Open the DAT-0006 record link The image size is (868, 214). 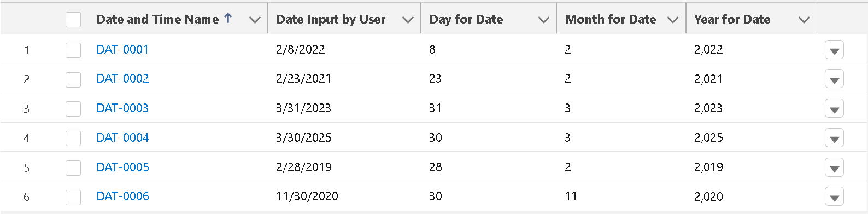(x=122, y=196)
